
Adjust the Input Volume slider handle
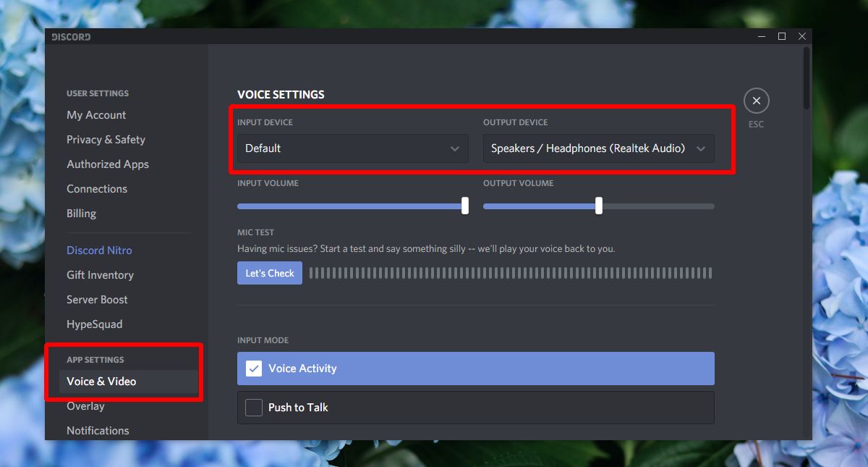tap(465, 206)
